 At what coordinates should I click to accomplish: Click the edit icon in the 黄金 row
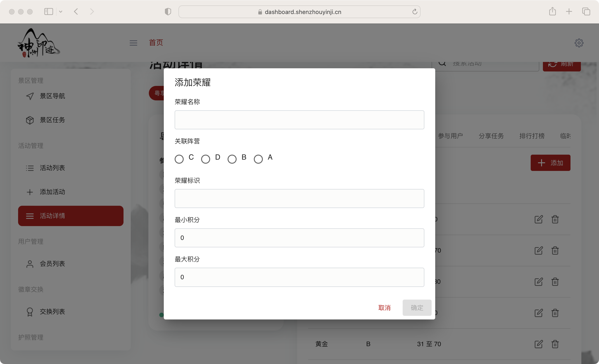point(538,344)
